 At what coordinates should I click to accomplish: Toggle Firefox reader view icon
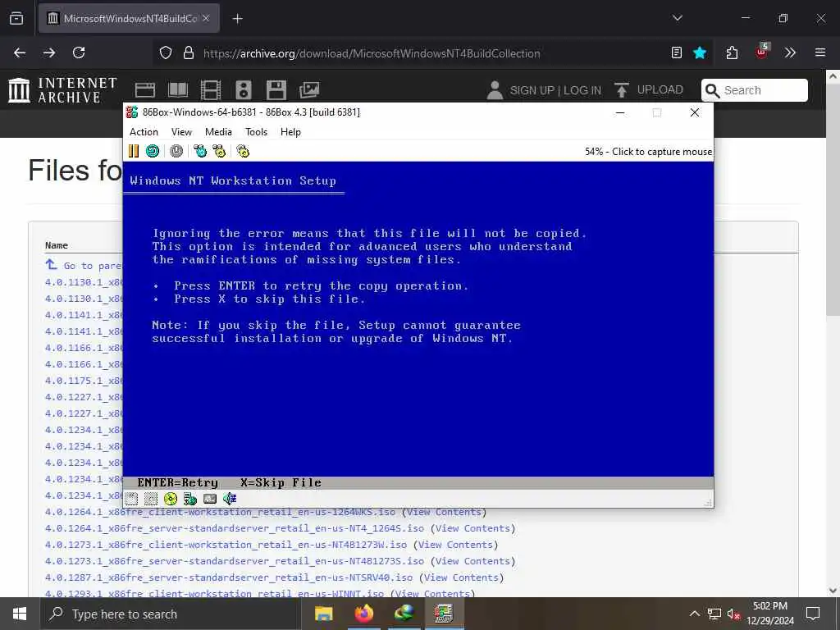pyautogui.click(x=677, y=52)
